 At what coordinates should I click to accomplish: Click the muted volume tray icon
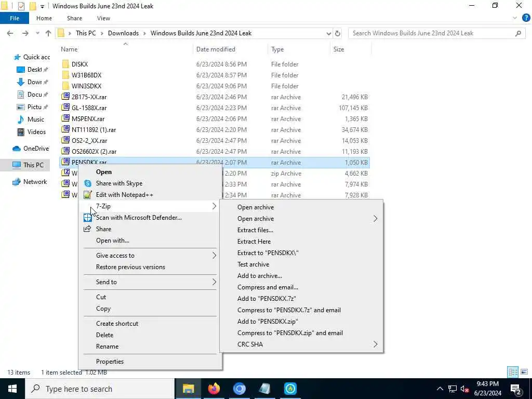(465, 389)
